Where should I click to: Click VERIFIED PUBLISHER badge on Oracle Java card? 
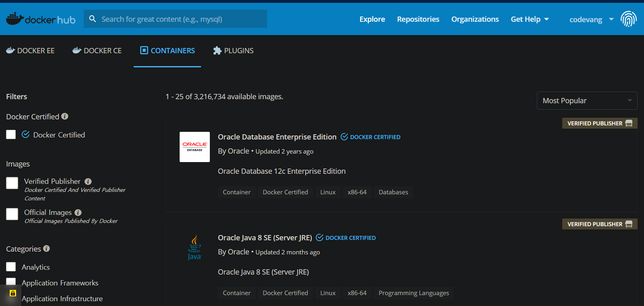click(600, 224)
